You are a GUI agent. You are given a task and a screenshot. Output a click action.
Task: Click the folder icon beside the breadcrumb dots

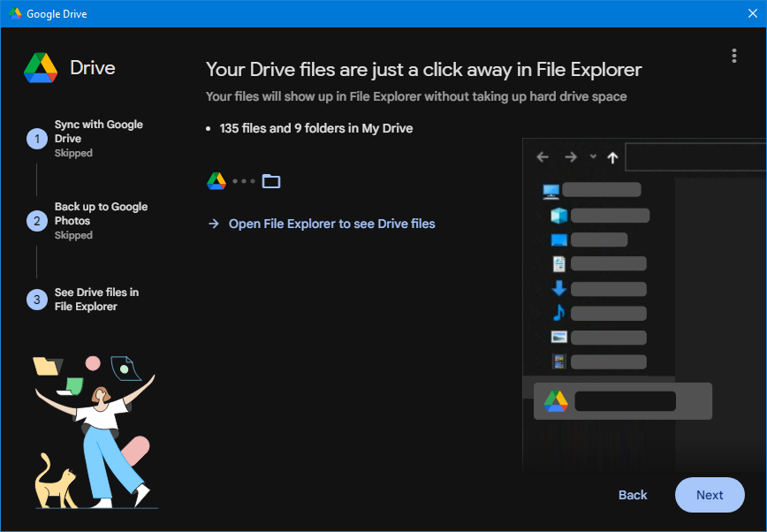pyautogui.click(x=271, y=180)
